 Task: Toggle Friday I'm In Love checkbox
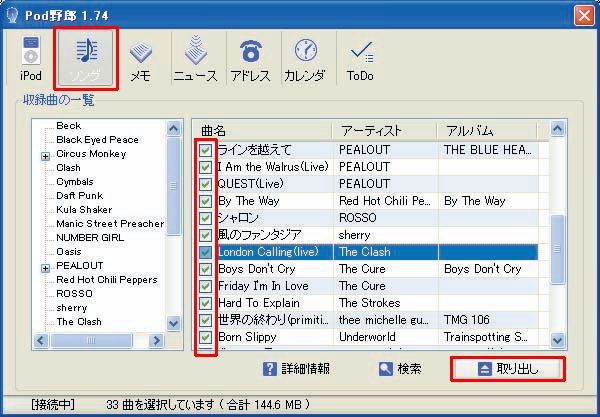205,286
